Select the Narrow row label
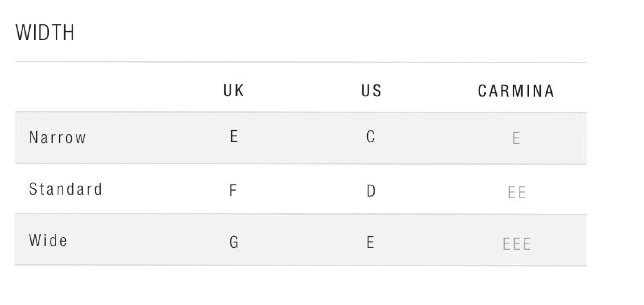The image size is (644, 305). (x=58, y=137)
